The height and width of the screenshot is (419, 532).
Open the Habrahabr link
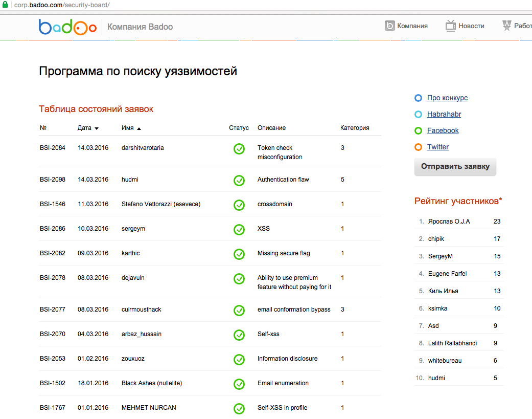(x=444, y=115)
